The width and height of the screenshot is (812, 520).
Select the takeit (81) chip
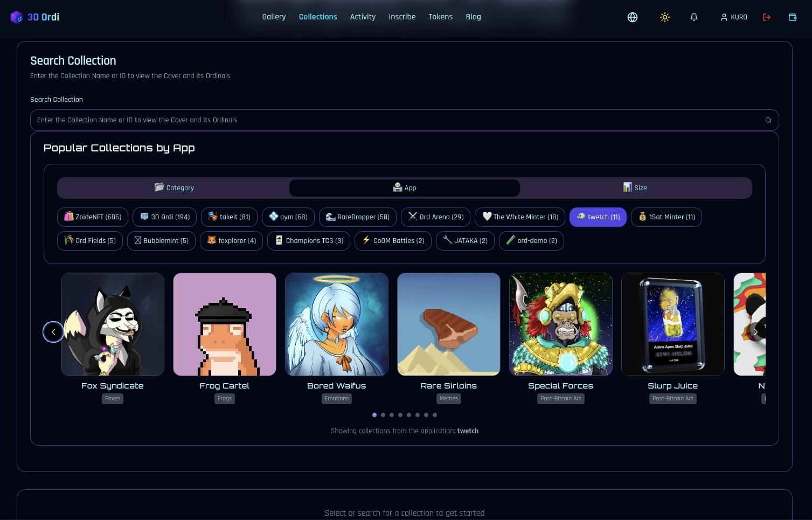click(229, 217)
